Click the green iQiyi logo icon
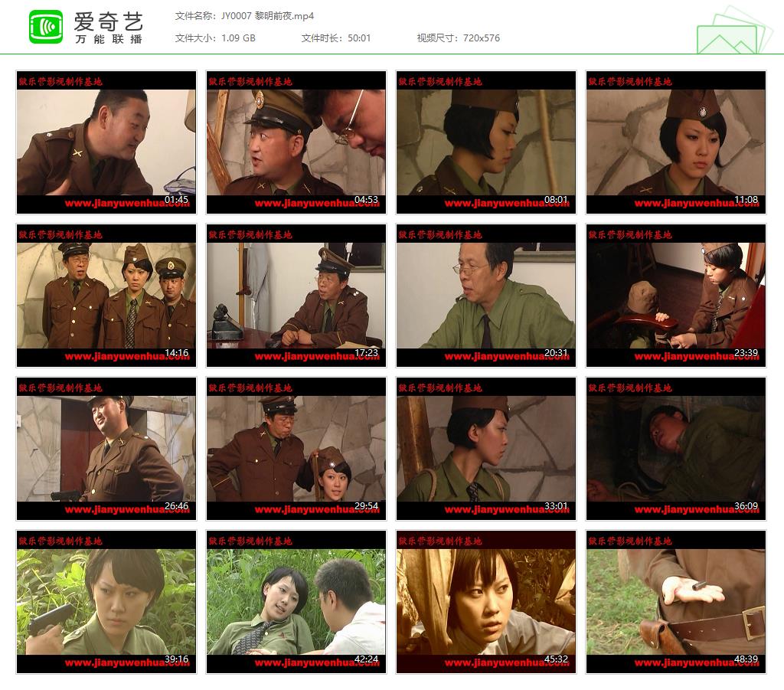This screenshot has height=690, width=784. tap(46, 27)
